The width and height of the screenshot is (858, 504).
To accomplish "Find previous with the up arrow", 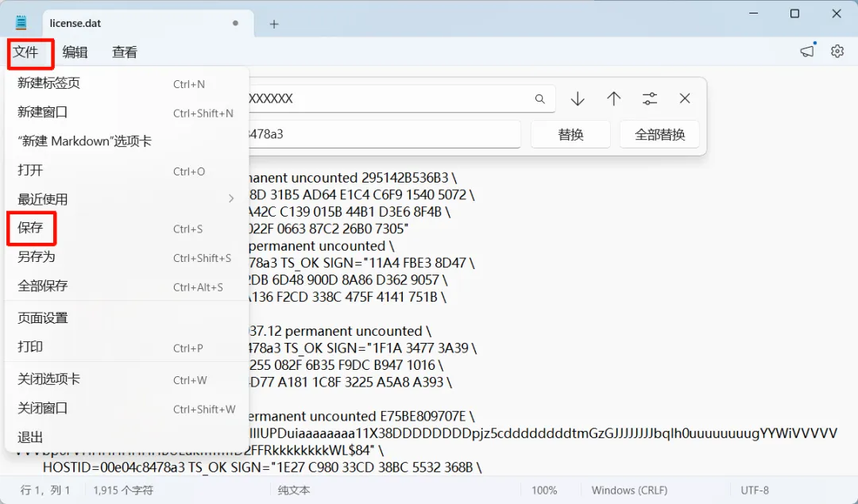I will pyautogui.click(x=613, y=98).
